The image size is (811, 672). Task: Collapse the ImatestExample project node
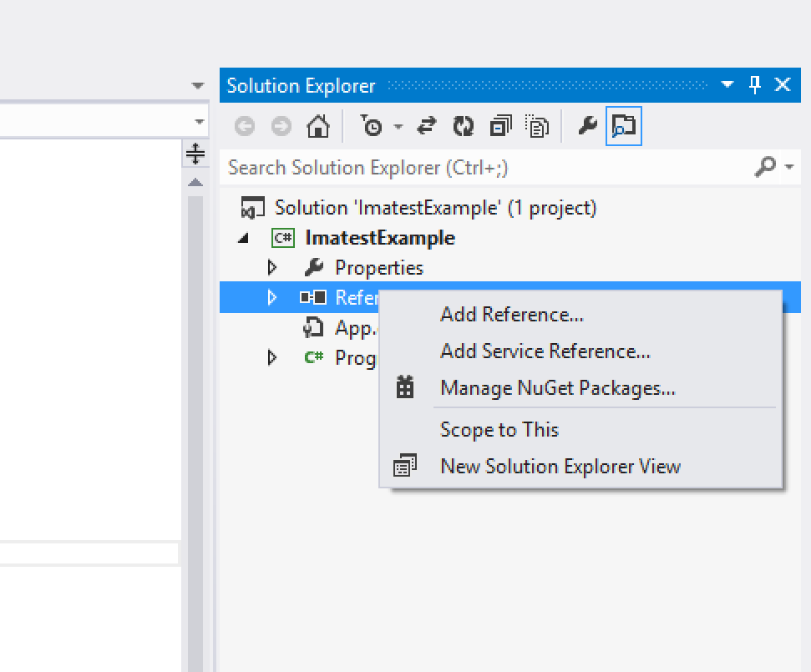[x=243, y=238]
